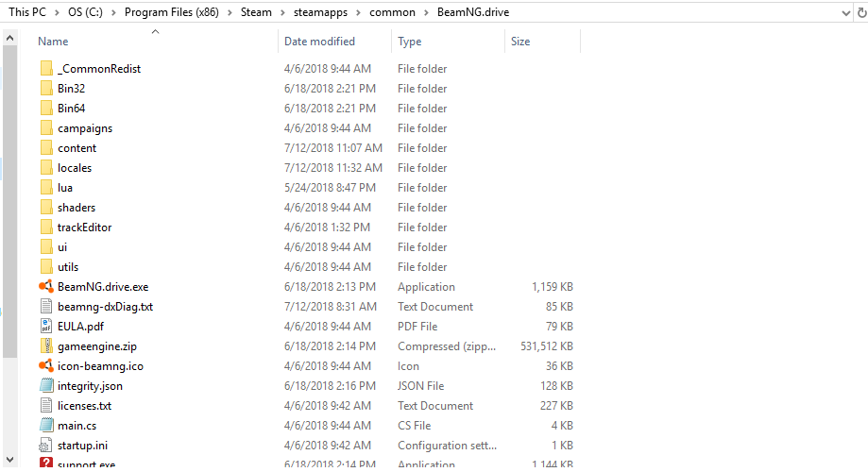Expand the chevron after common breadcrumb
This screenshot has height=472, width=868.
[426, 12]
